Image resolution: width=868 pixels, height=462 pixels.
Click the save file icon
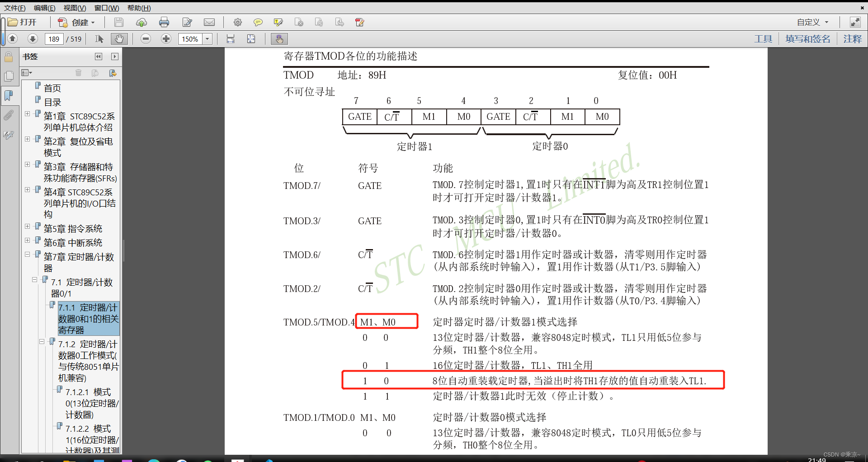[x=119, y=22]
